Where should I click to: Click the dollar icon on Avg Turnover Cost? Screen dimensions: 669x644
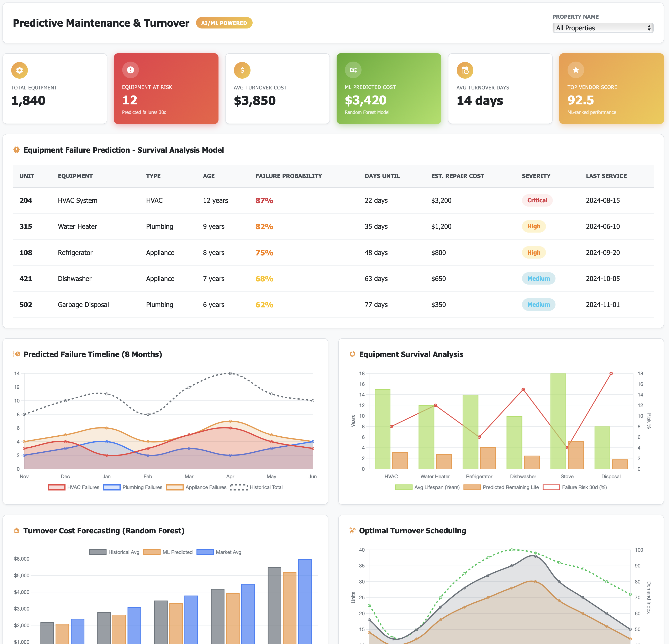[242, 70]
